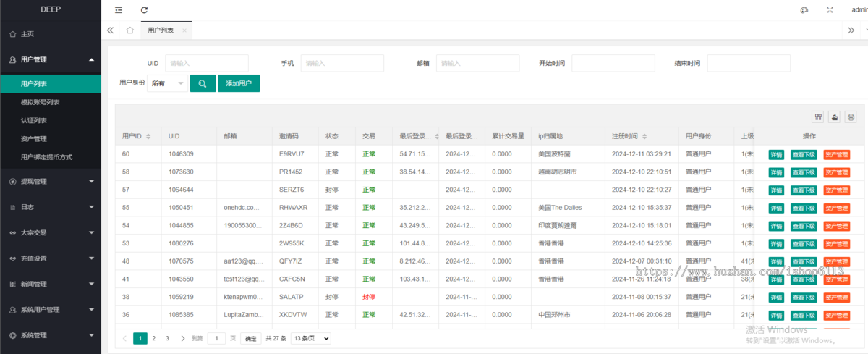This screenshot has height=354, width=868.
Task: Open the 用户身份 dropdown
Action: (167, 83)
